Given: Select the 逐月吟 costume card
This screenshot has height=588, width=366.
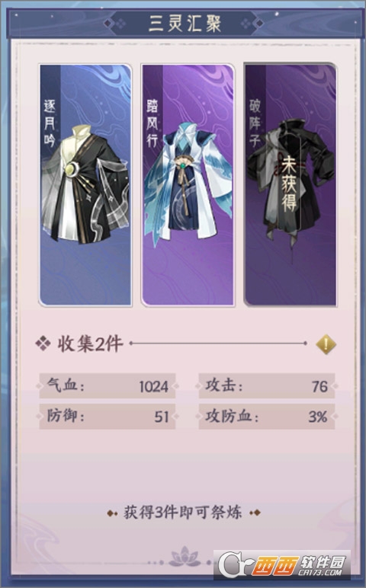Looking at the screenshot, I should pyautogui.click(x=85, y=185).
